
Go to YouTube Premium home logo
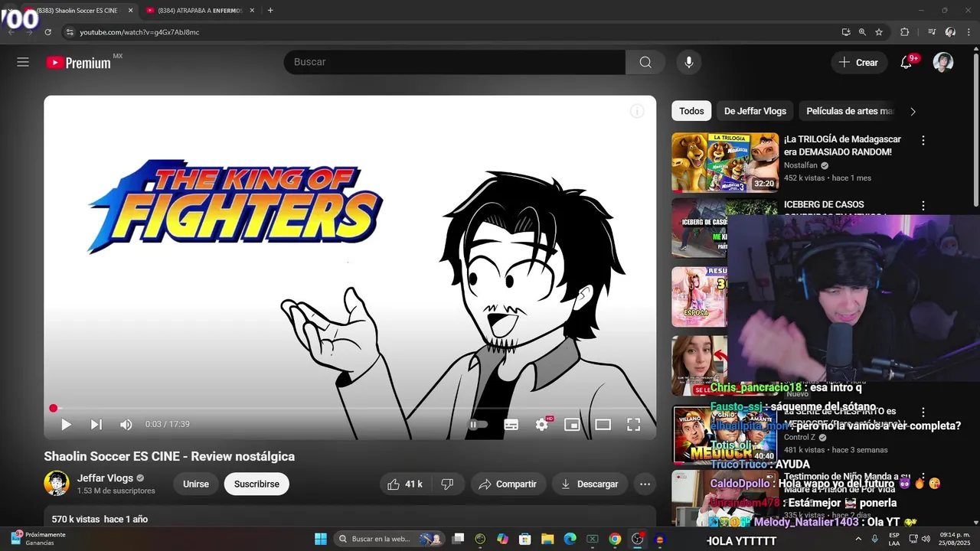[x=80, y=63]
